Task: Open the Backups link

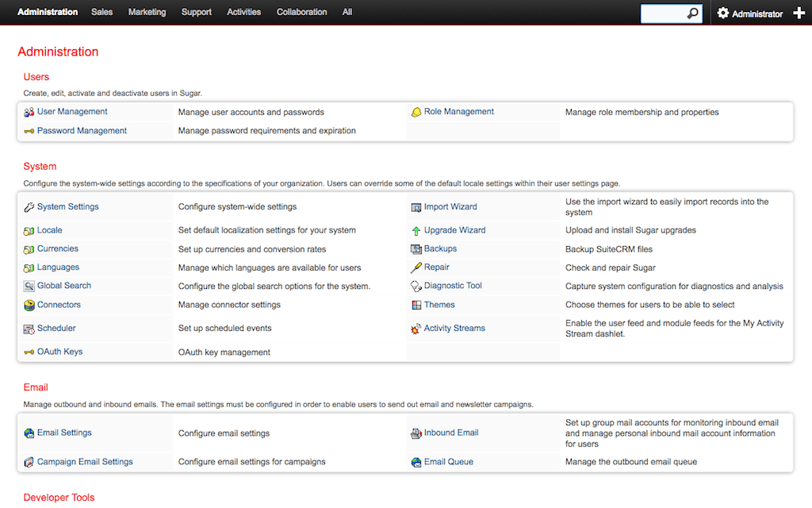Action: tap(440, 249)
